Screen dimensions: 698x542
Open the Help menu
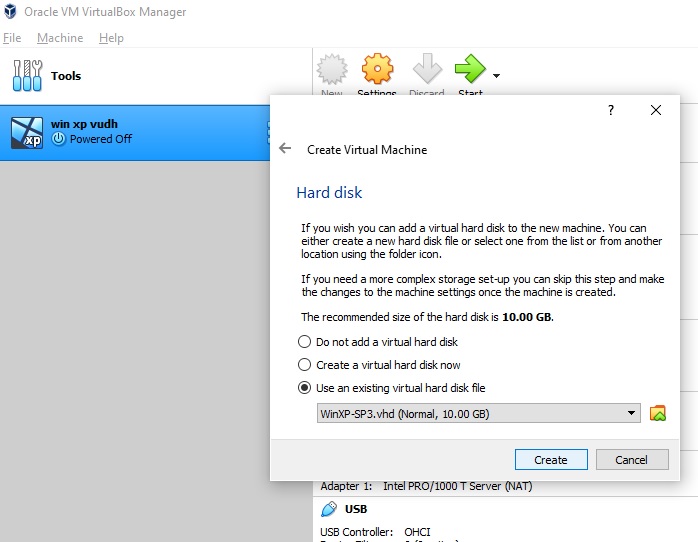click(111, 38)
